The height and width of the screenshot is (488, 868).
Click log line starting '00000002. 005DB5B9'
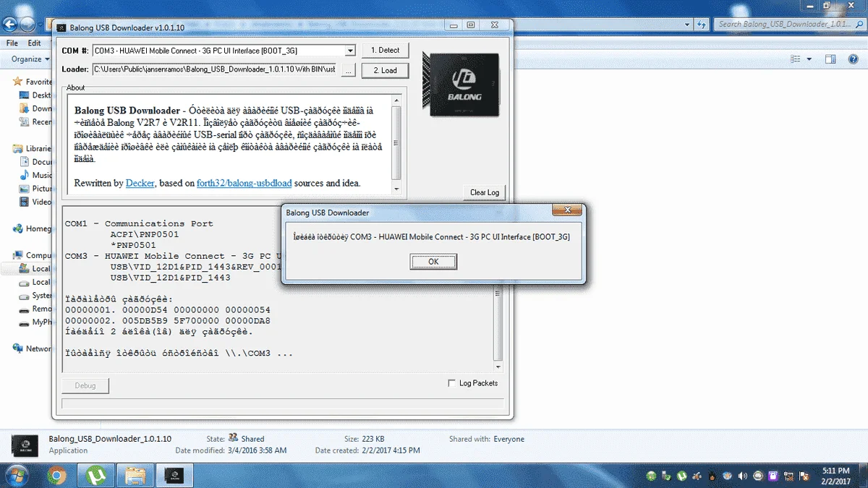coord(167,321)
